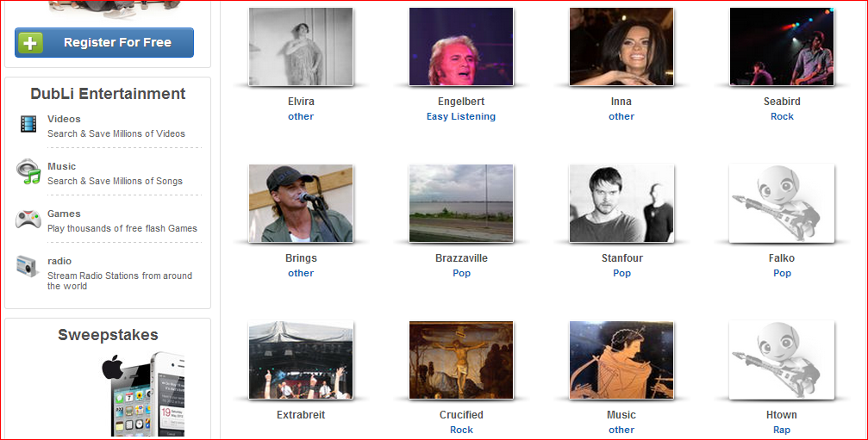Click the Videos film strip icon
This screenshot has height=440, width=868.
click(28, 124)
